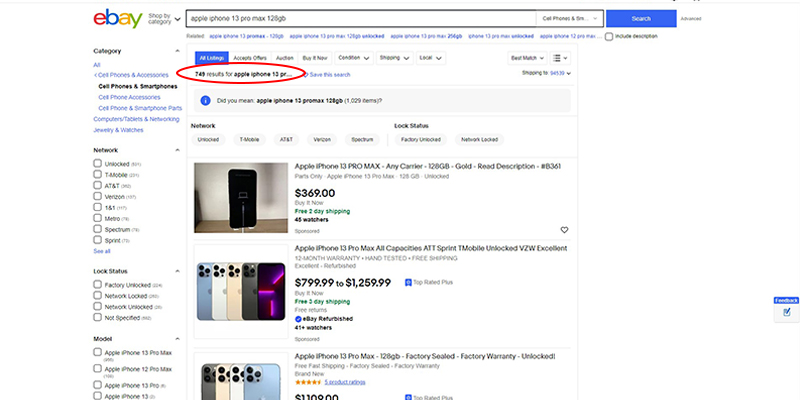Click the All category link

[x=96, y=65]
